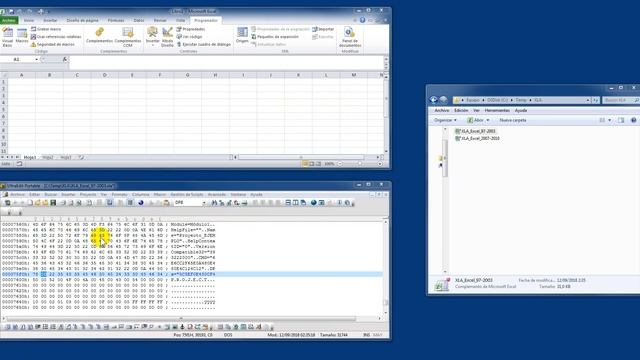
Task: Click the Excel formula bar
Action: click(227, 62)
